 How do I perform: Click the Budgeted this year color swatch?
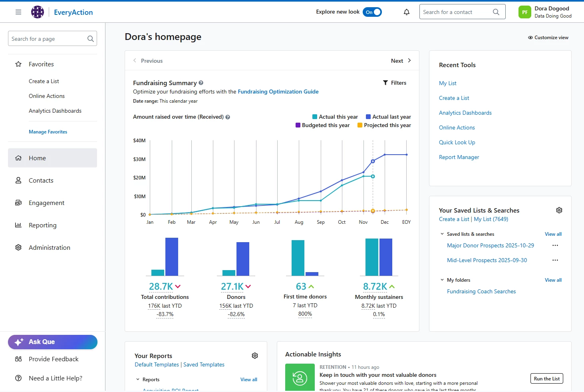pos(298,125)
